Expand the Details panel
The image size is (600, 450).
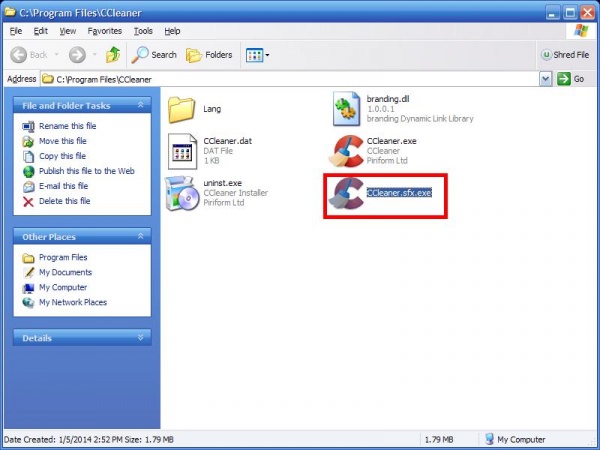(140, 337)
